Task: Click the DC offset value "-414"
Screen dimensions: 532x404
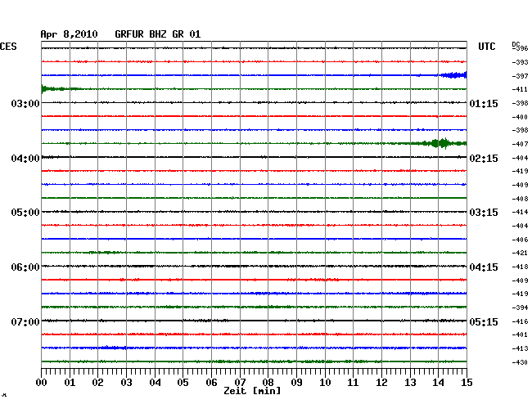Action: [x=520, y=212]
